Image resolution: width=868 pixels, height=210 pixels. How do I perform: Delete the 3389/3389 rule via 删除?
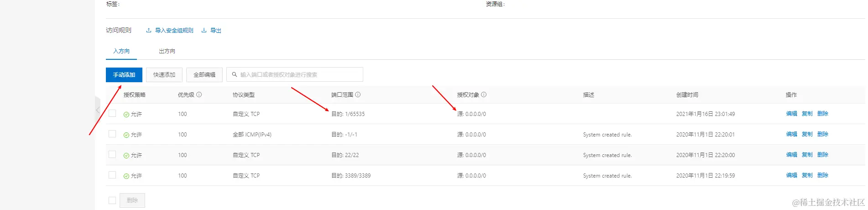tap(823, 175)
